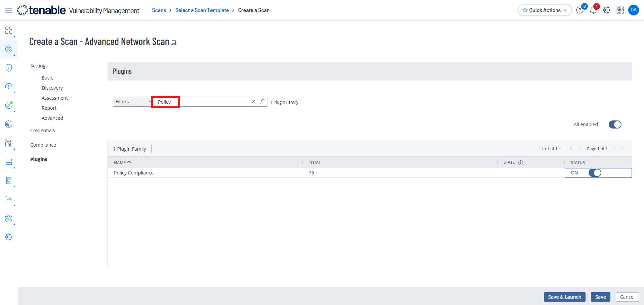Expand the Filters dropdown
This screenshot has height=305, width=644.
pos(132,102)
